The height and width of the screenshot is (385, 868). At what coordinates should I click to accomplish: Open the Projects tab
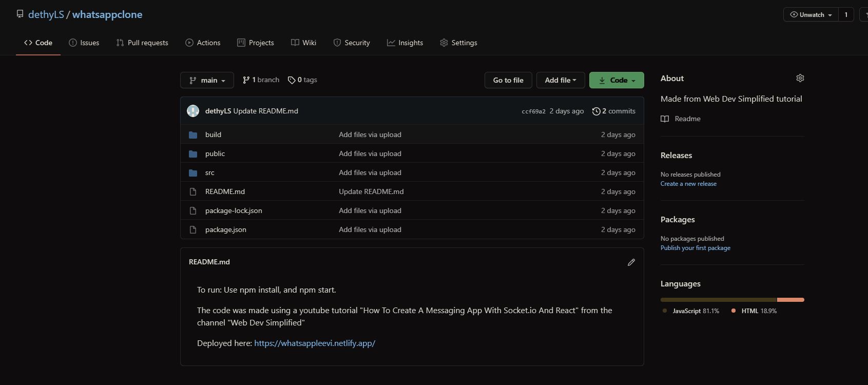[256, 43]
